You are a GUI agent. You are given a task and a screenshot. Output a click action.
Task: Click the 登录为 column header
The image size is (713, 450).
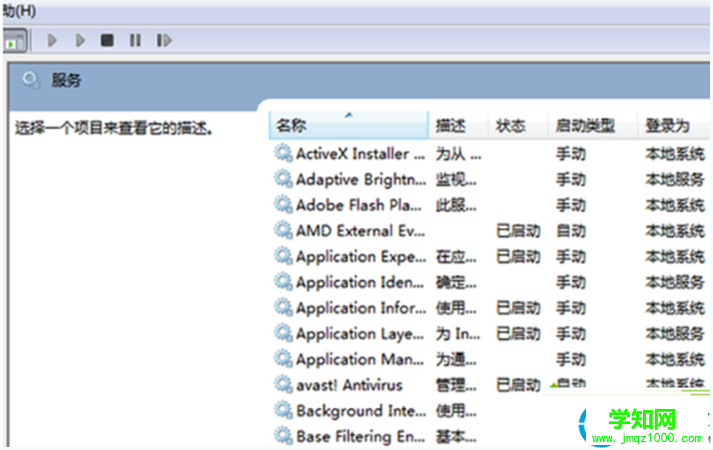[x=667, y=126]
